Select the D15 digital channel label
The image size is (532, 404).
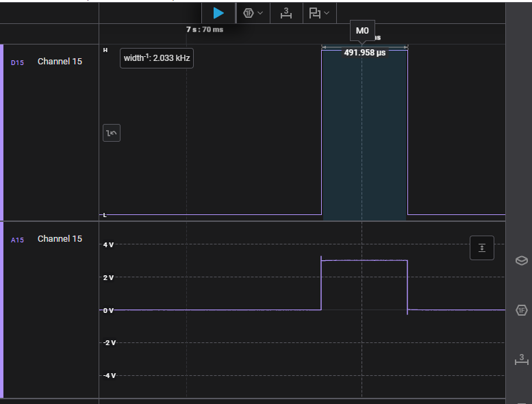pos(17,63)
